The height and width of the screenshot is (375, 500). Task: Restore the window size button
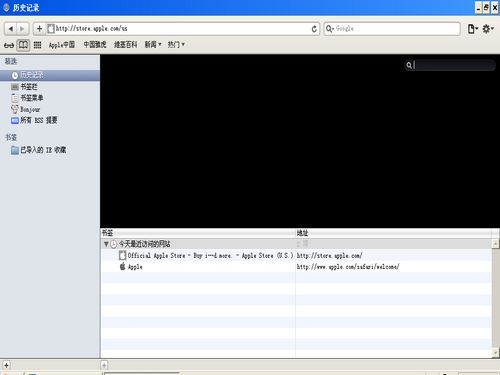486,8
